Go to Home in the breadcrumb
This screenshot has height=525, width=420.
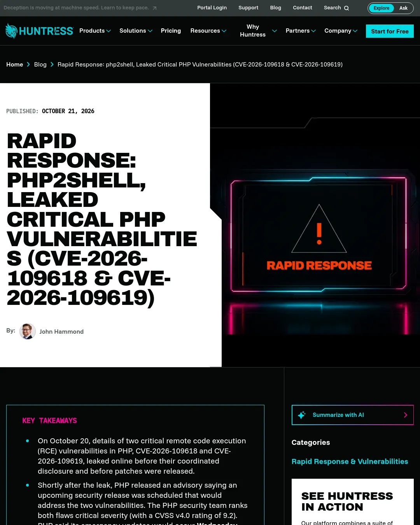15,65
